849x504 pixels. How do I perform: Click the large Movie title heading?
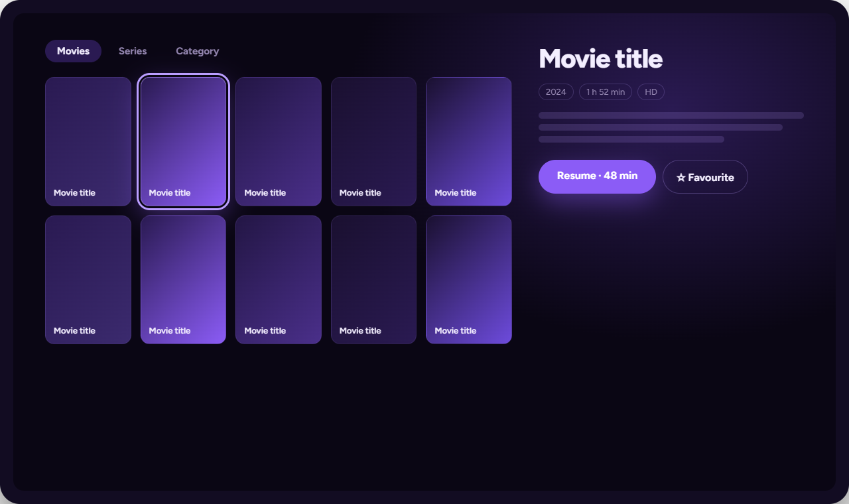(600, 58)
